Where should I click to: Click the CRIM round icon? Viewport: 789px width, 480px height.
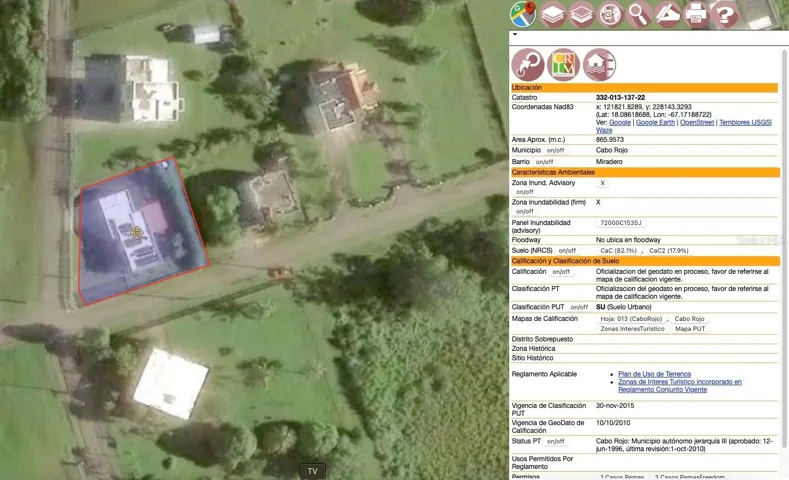[x=563, y=65]
